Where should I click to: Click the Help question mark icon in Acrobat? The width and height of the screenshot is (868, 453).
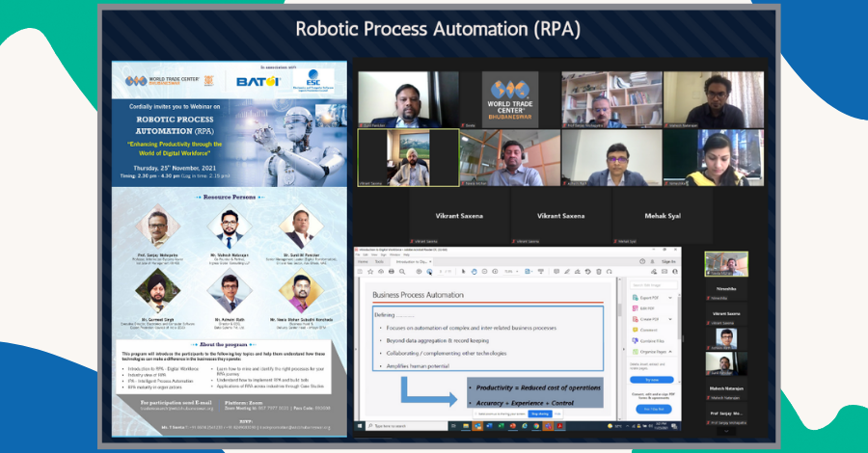coord(642,261)
